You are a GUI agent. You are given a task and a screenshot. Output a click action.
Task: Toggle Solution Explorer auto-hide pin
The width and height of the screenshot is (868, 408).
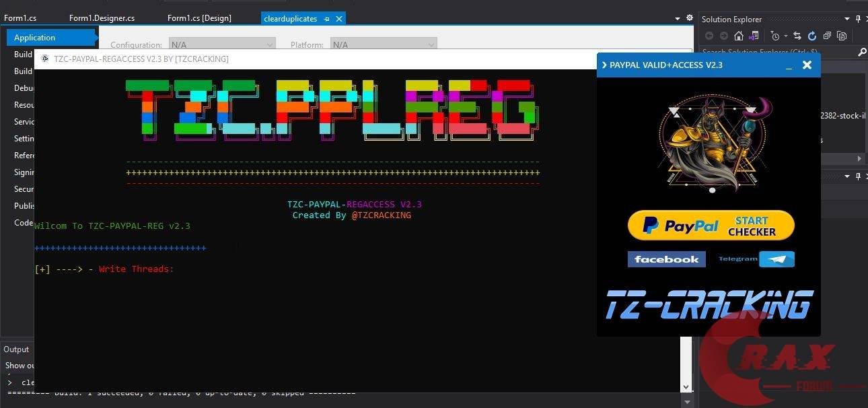[x=858, y=19]
